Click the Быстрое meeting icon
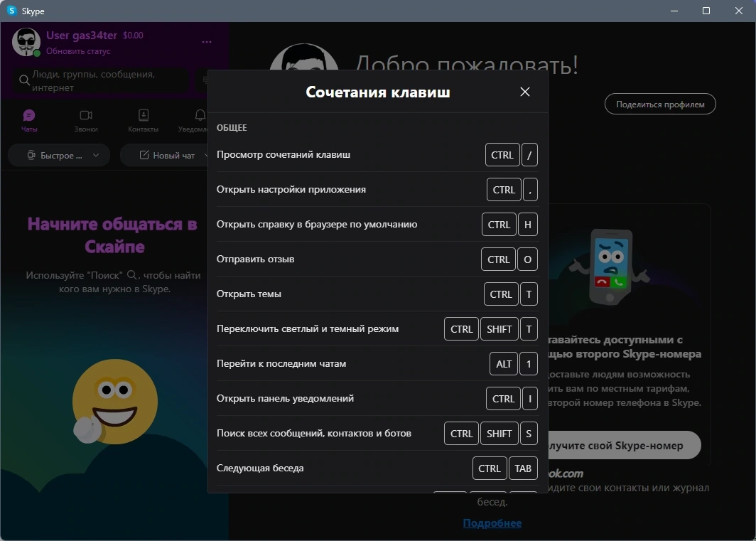Viewport: 756px width, 541px height. (31, 156)
